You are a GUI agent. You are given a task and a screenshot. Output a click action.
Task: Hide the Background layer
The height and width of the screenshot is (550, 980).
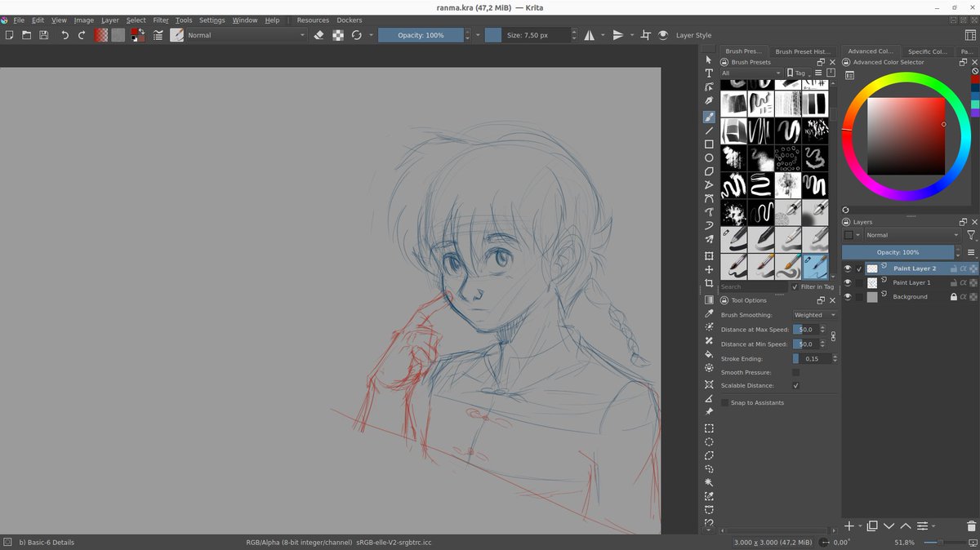[847, 296]
